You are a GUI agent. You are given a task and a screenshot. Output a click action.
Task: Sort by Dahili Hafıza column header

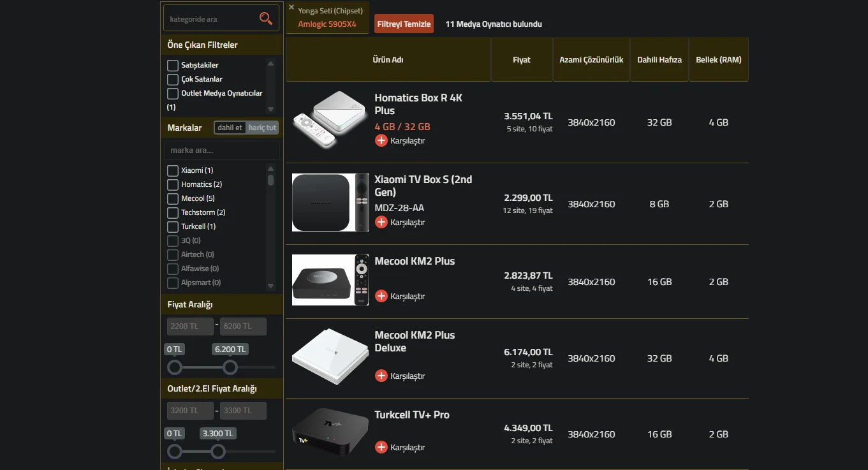[x=659, y=60]
